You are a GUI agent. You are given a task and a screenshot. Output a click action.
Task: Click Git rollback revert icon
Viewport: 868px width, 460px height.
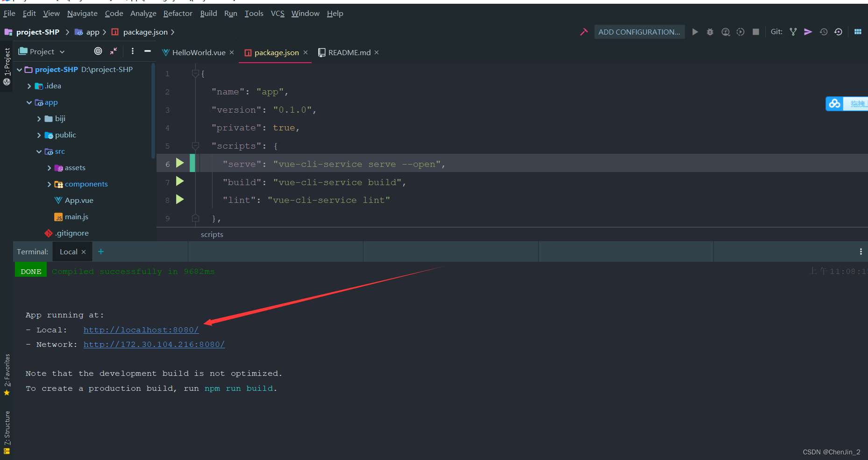tap(839, 32)
